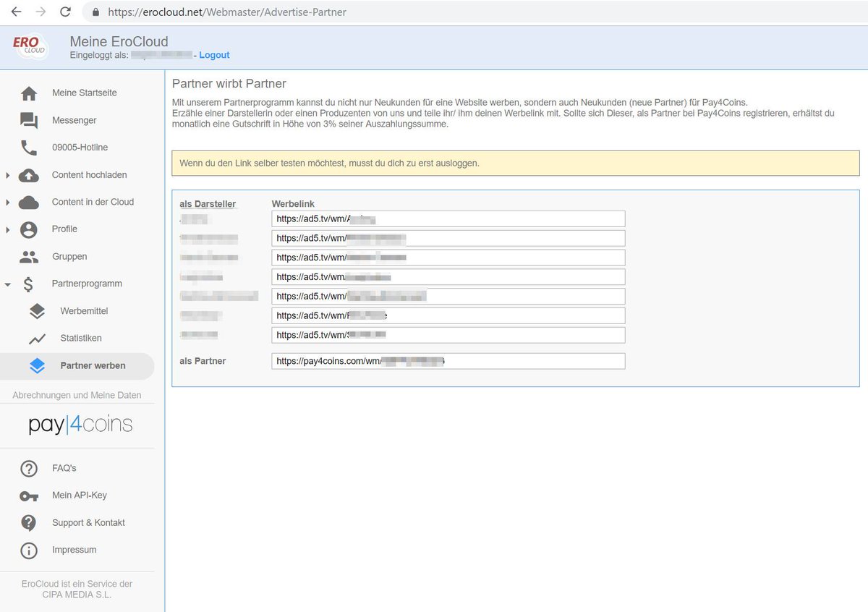Viewport: 868px width, 612px height.
Task: Click the Abrechnungen und Meine Daten label
Action: coord(77,395)
